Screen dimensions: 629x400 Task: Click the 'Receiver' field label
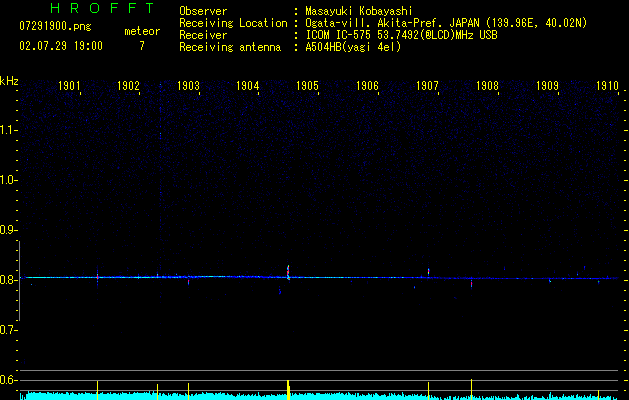tap(203, 35)
